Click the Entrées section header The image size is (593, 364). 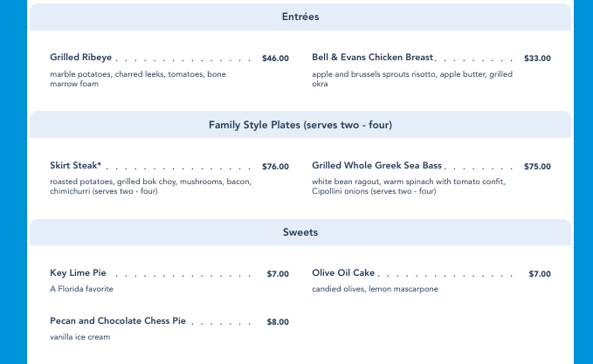(300, 17)
